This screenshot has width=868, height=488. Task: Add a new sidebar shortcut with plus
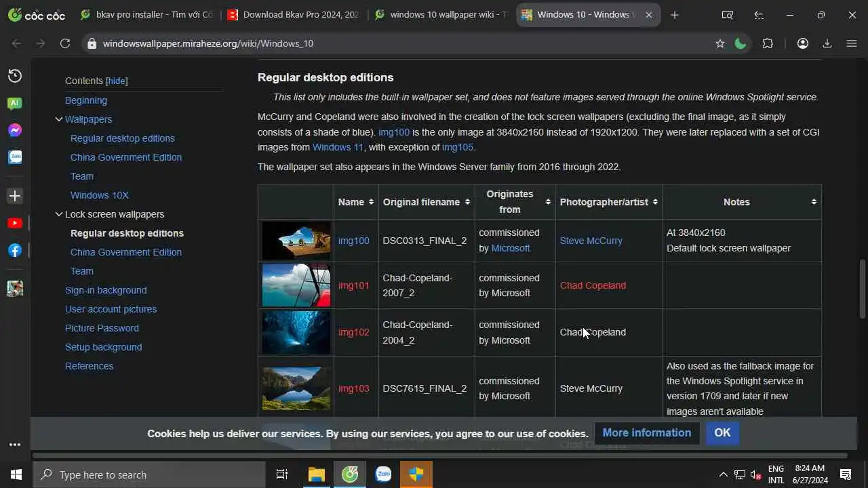14,196
